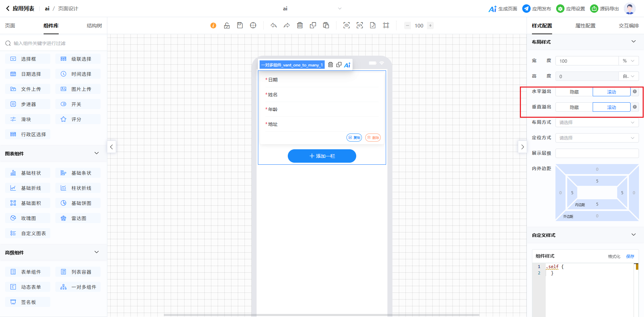Click the lock icon in the toolbar
The image size is (644, 317).
227,25
